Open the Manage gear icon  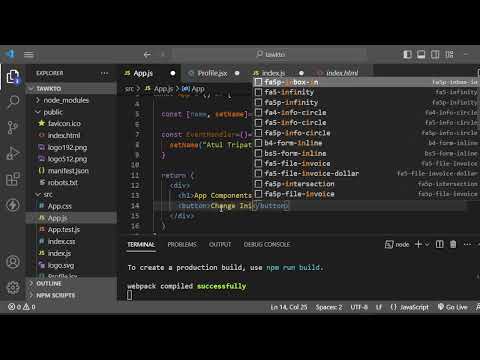[13, 287]
